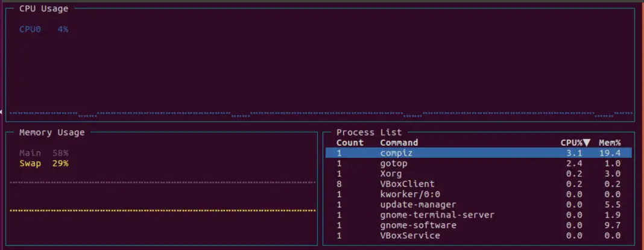Click the Process List panel title
This screenshot has height=250, width=644.
coord(369,132)
